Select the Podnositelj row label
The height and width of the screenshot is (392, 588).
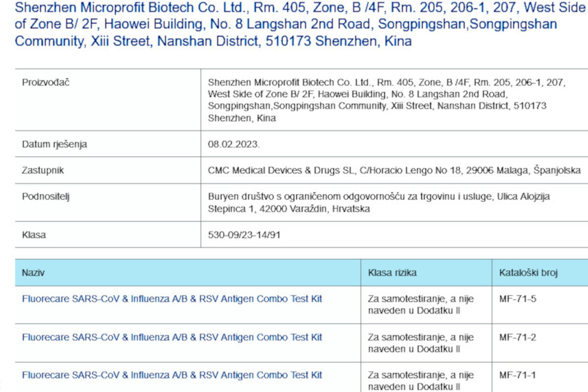click(46, 197)
